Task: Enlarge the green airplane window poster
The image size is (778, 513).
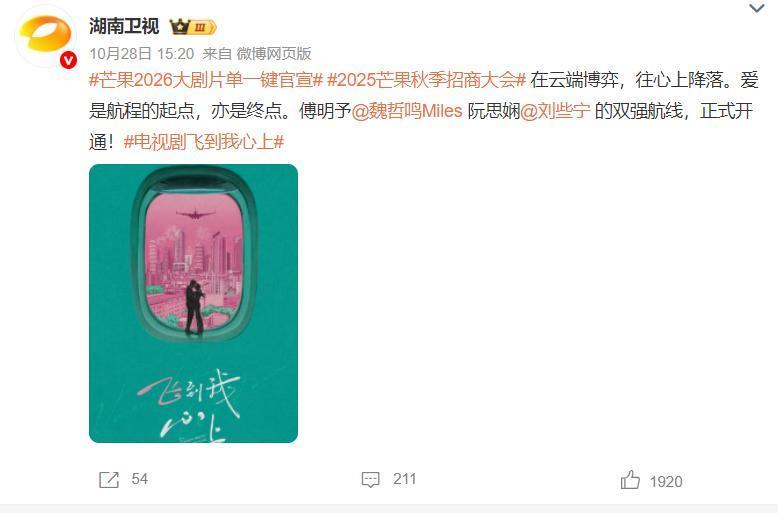Action: (194, 303)
